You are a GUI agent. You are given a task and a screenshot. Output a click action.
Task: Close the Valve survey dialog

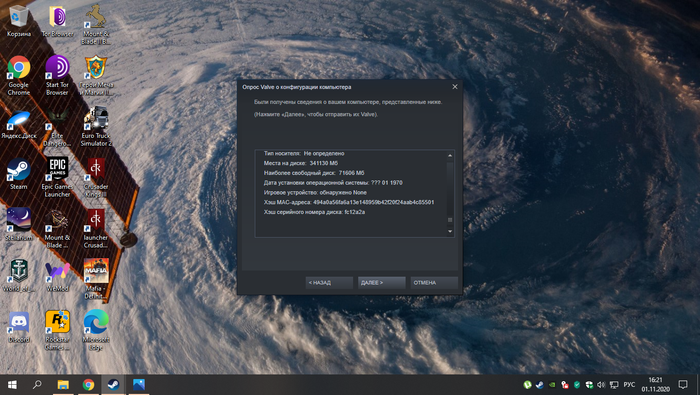tap(454, 87)
